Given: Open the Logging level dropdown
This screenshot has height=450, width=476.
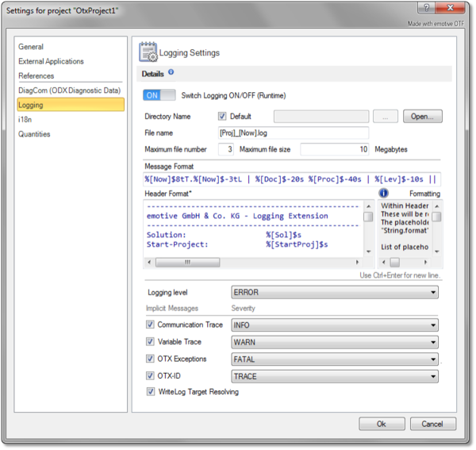Looking at the screenshot, I should click(x=334, y=292).
